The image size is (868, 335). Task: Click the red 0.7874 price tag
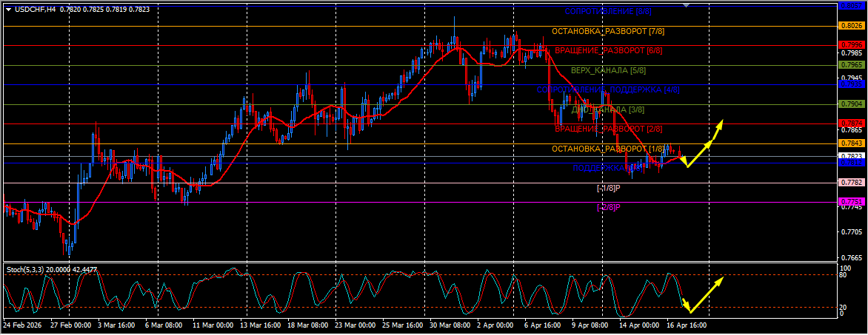coord(852,123)
